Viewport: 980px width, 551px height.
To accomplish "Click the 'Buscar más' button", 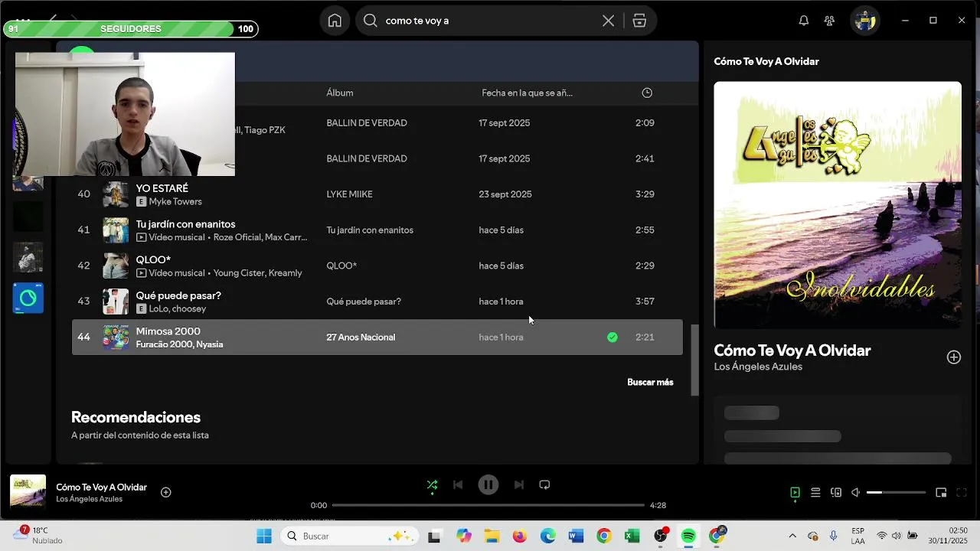I will 650,382.
